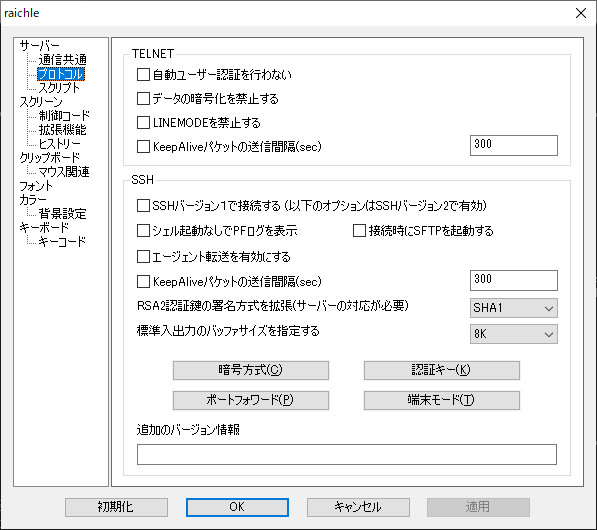Click the 初期化 reset button
Image resolution: width=597 pixels, height=530 pixels.
[x=116, y=507]
